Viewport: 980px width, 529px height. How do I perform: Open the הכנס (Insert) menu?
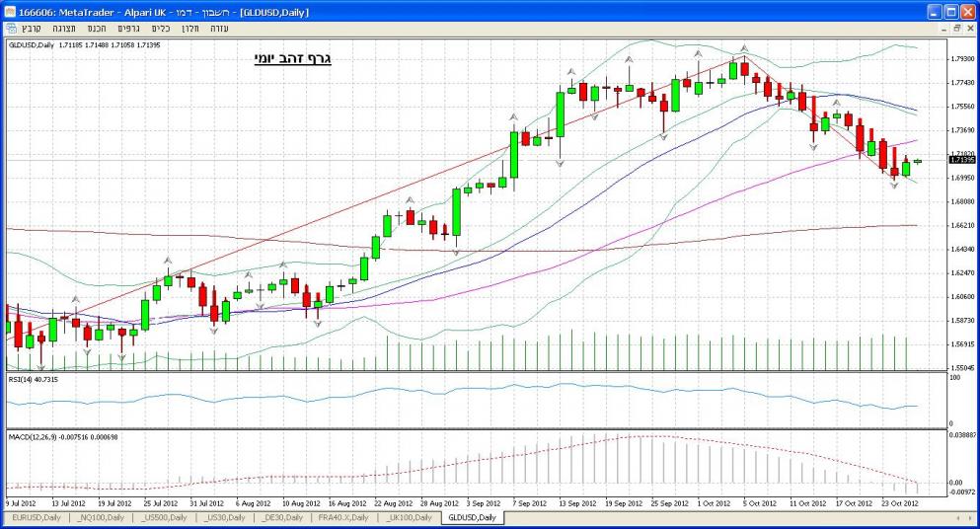97,28
